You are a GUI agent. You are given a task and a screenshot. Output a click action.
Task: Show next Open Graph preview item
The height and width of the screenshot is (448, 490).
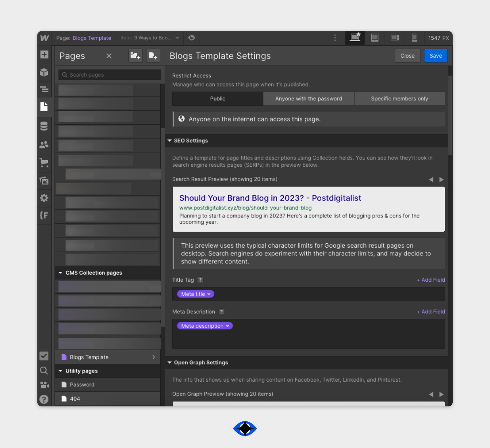point(441,394)
